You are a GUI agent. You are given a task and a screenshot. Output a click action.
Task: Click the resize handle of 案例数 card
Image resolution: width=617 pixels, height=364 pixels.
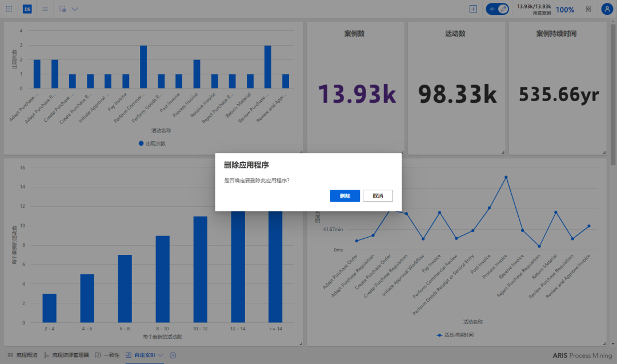click(402, 153)
